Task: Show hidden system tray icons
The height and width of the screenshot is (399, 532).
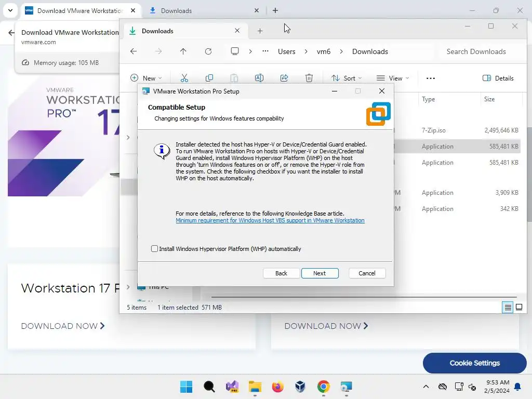Action: coord(426,387)
